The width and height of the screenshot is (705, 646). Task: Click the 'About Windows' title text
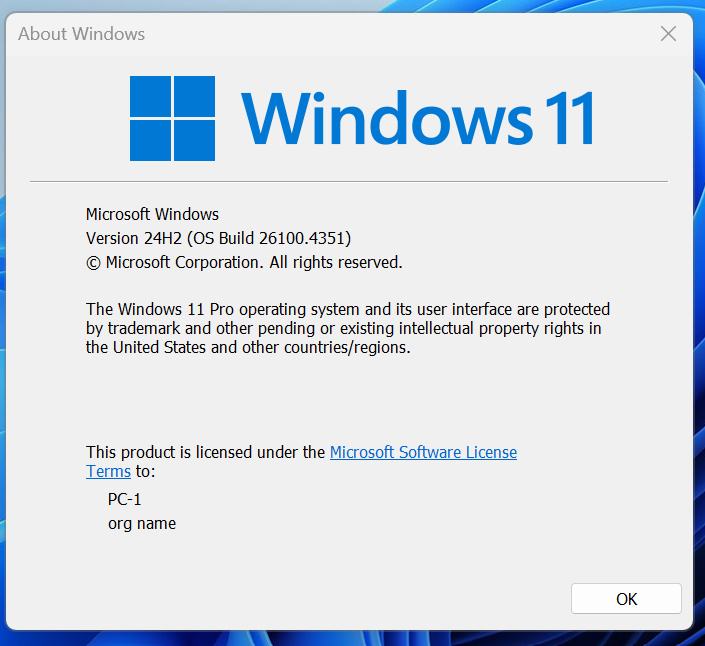(81, 34)
